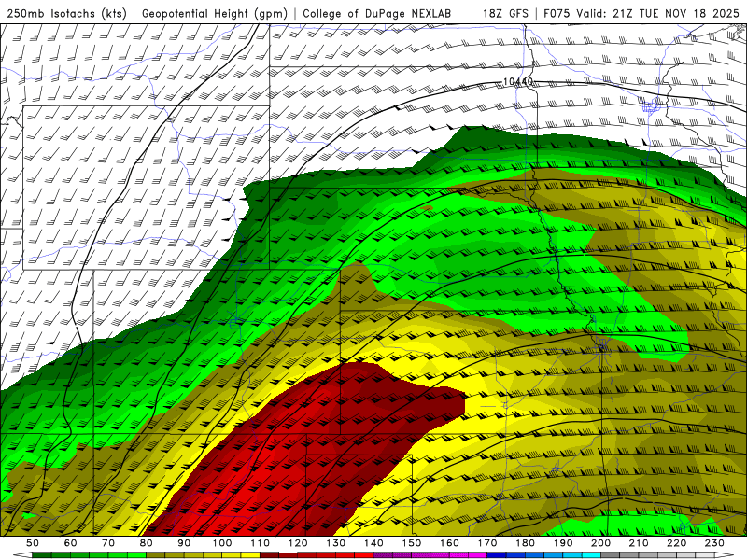
Task: Click the 150 label on the color scale
Action: tap(412, 543)
